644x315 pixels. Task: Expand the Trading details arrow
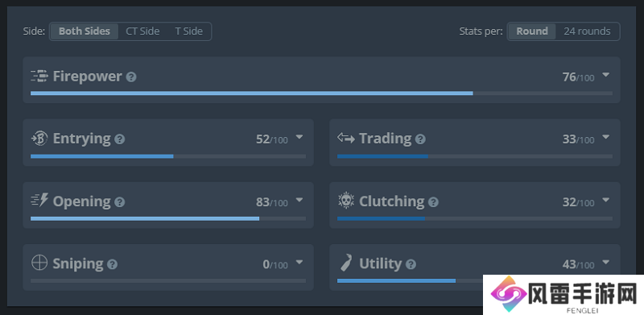(x=606, y=137)
